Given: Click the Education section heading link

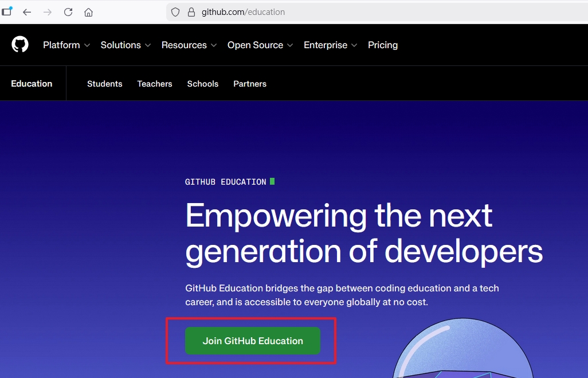Looking at the screenshot, I should click(x=32, y=84).
